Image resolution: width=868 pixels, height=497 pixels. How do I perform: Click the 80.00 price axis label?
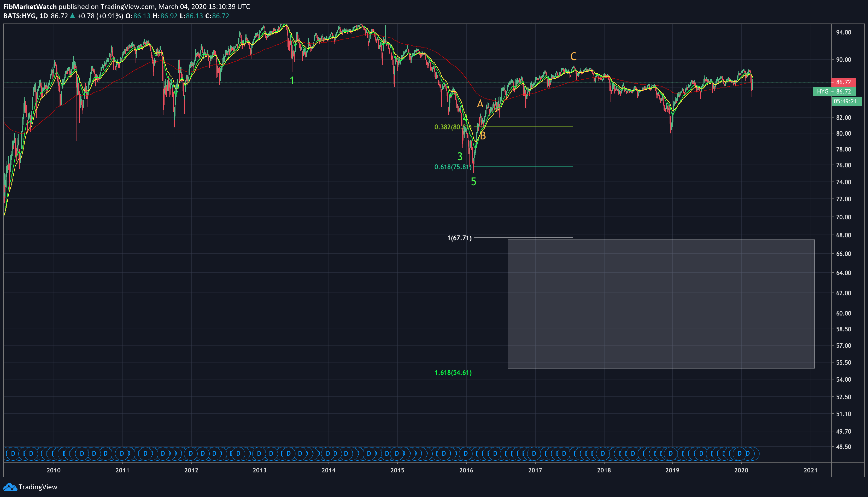(x=843, y=133)
